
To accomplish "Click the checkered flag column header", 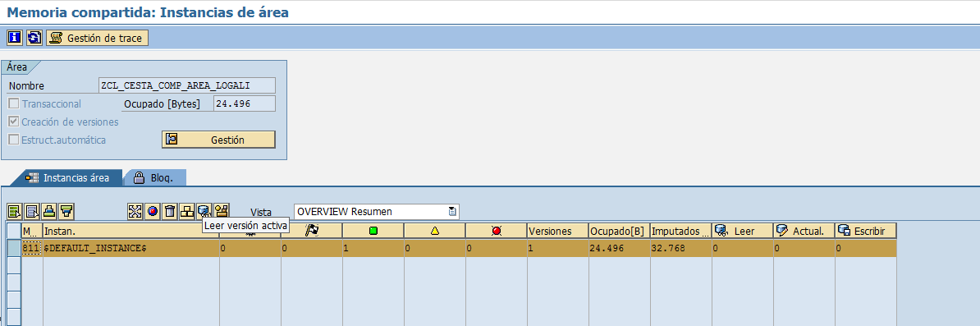I will [x=312, y=231].
